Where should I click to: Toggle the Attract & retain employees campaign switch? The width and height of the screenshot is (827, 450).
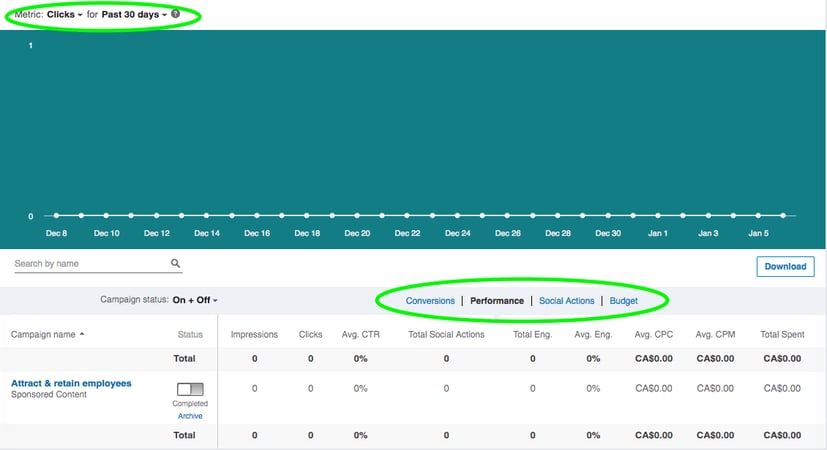tap(190, 389)
